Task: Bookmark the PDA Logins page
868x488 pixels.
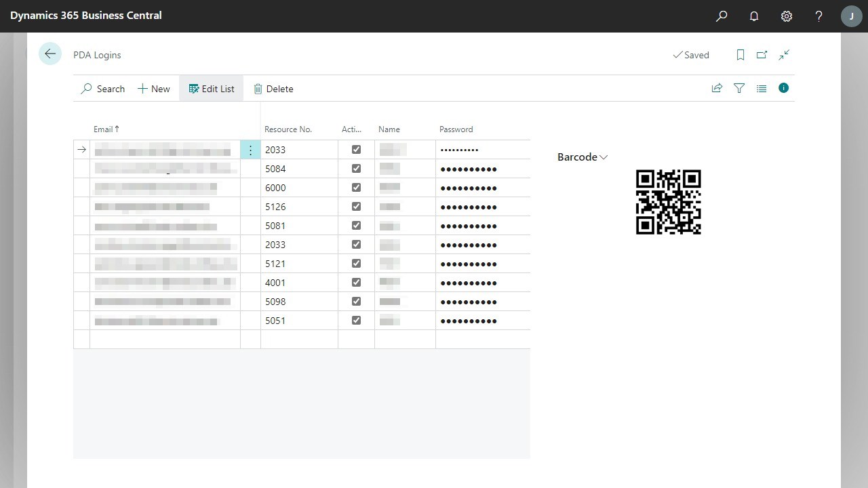Action: 740,55
